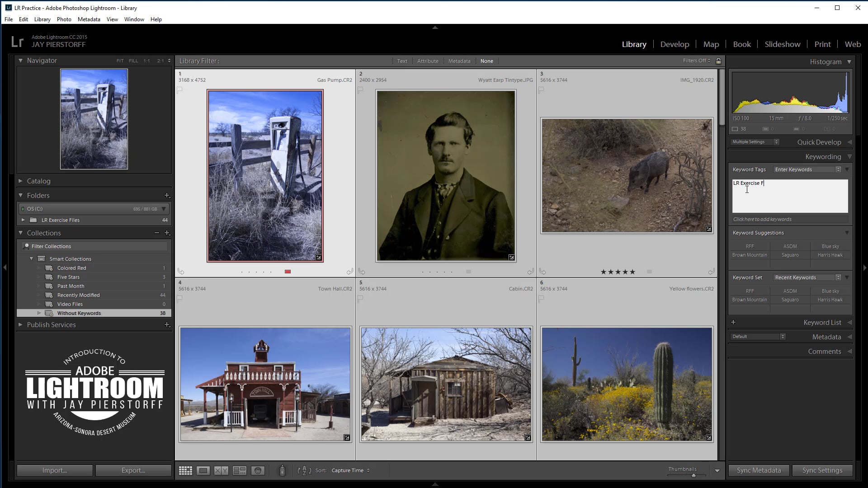Open Survey view icon

[x=239, y=470]
